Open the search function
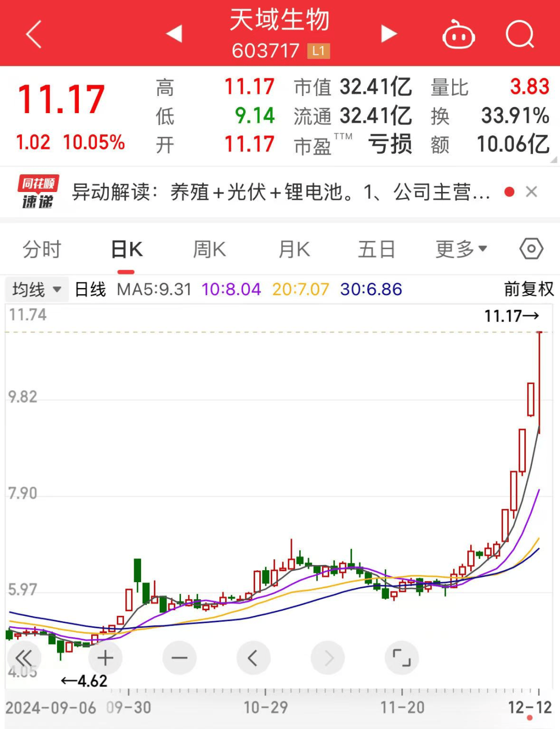 click(x=520, y=34)
